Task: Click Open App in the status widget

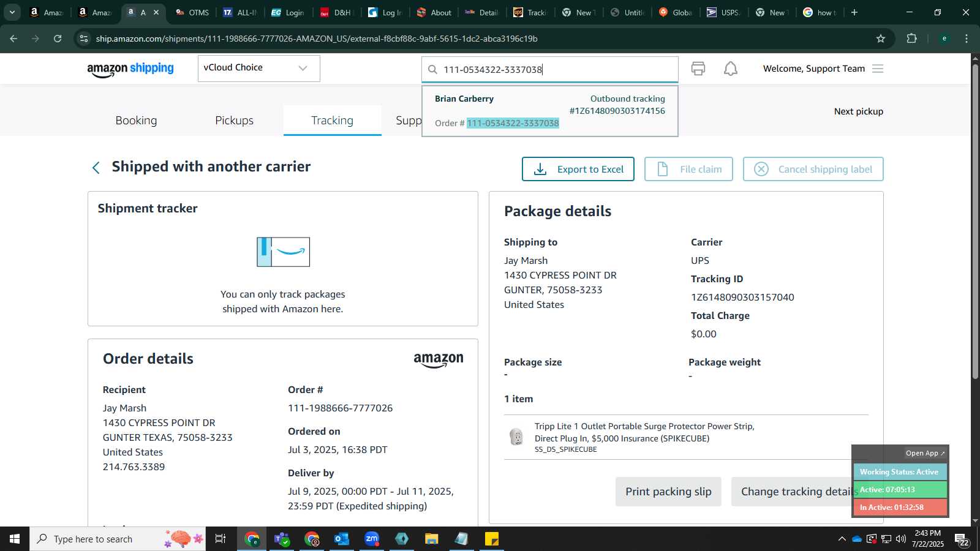Action: tap(925, 453)
